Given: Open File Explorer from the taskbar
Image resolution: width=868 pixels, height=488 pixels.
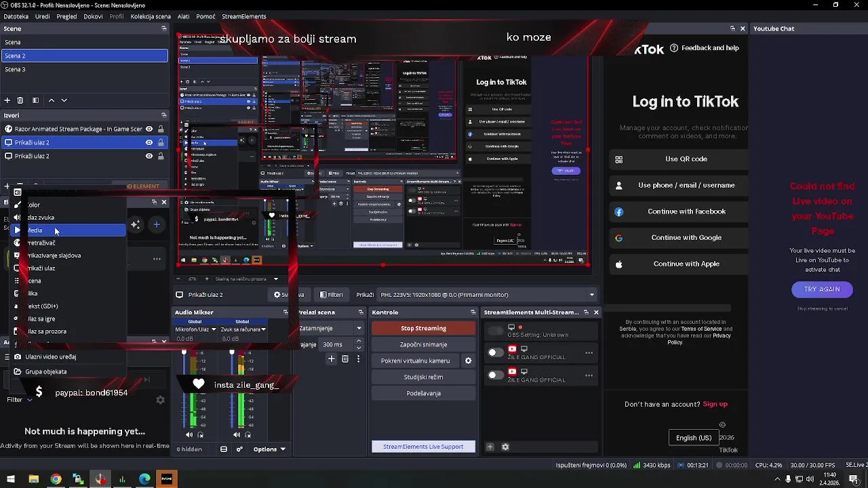Looking at the screenshot, I should 33,479.
